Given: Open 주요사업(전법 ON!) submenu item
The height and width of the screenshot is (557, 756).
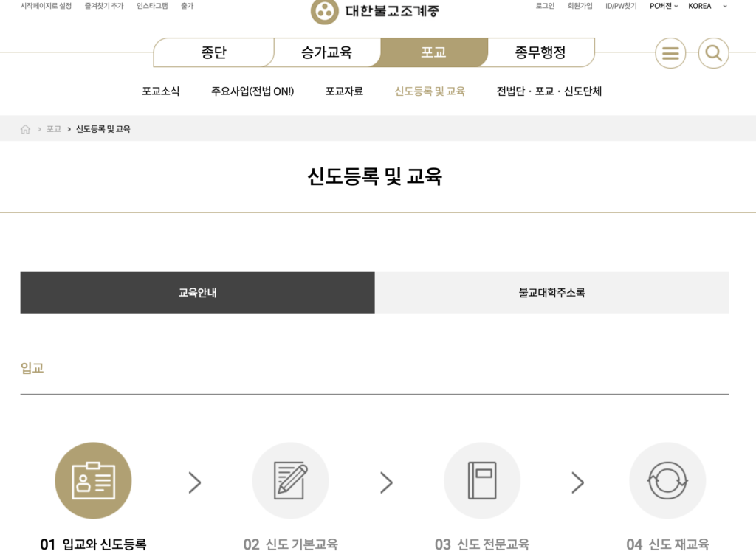Looking at the screenshot, I should point(252,91).
